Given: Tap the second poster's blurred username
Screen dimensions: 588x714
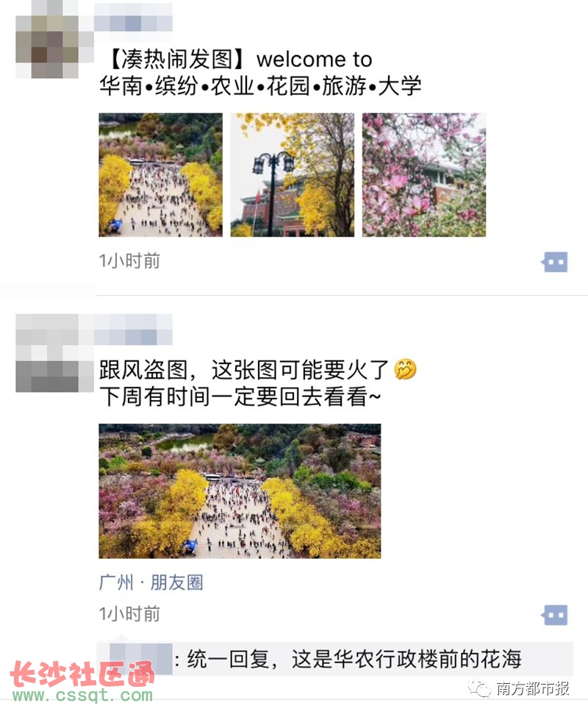Looking at the screenshot, I should 133,329.
